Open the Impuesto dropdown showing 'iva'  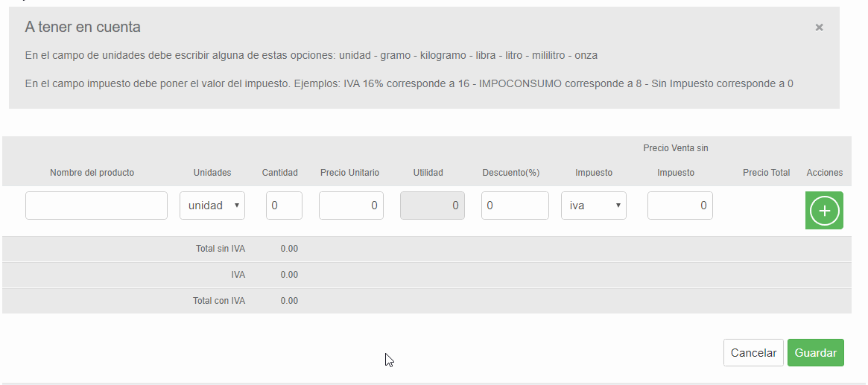click(593, 206)
